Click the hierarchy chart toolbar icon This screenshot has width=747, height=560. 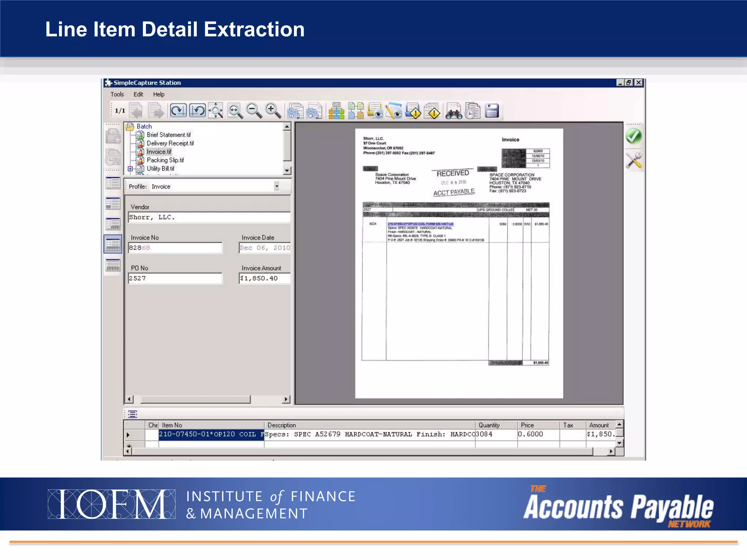[x=336, y=110]
